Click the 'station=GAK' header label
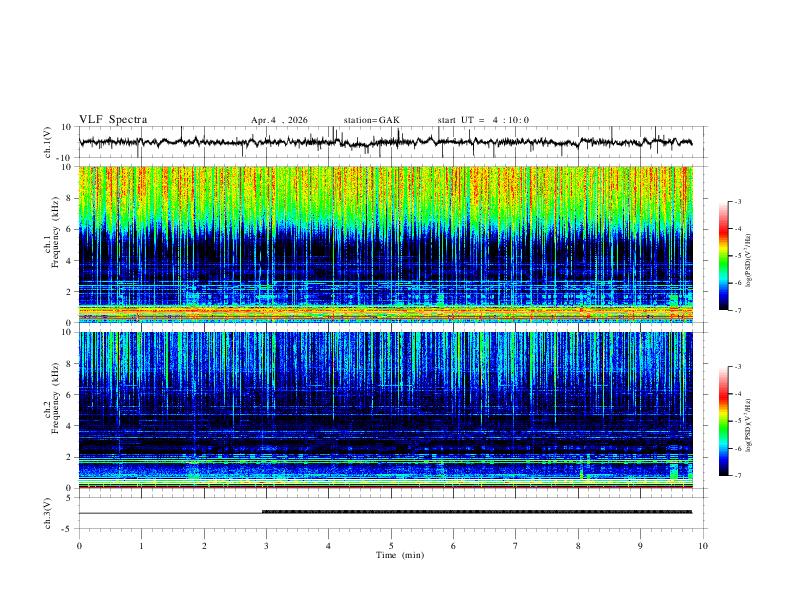The image size is (792, 612). pyautogui.click(x=371, y=120)
